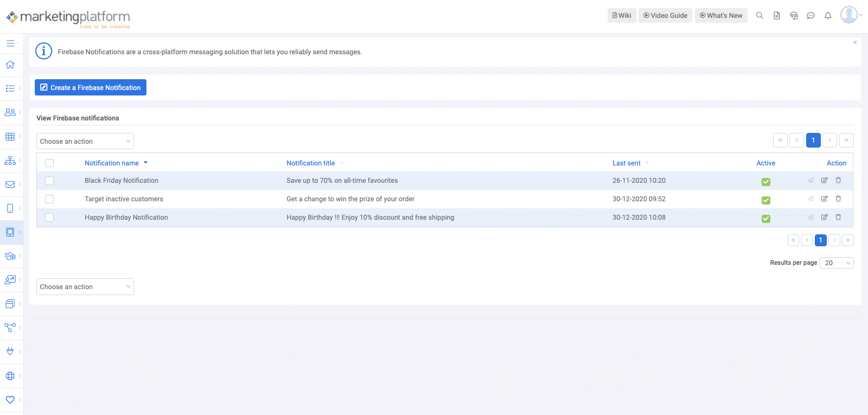Sort by Last sent column

pyautogui.click(x=627, y=163)
